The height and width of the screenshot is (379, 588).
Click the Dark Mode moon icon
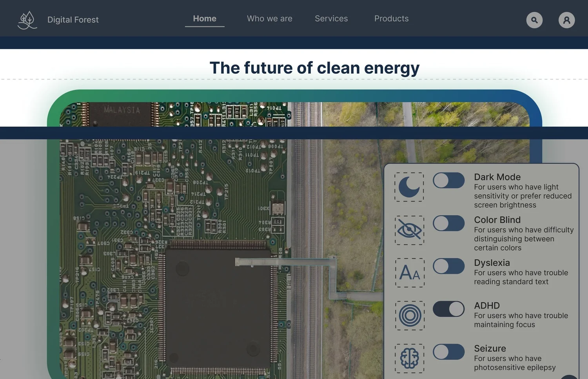tap(409, 187)
